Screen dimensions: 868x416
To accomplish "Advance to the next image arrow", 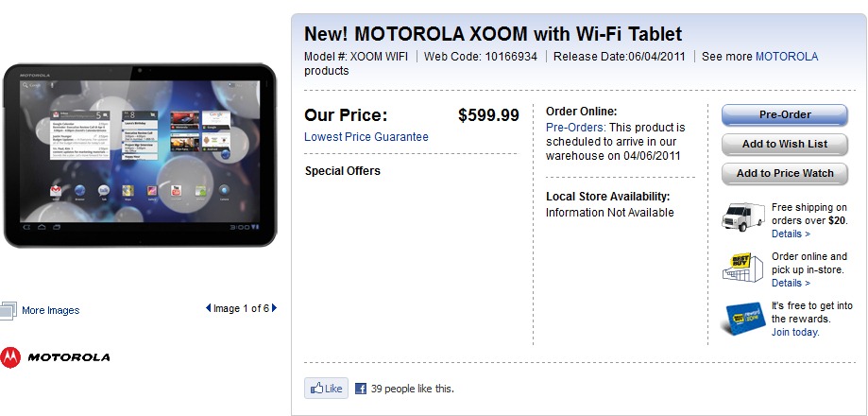I will pos(275,308).
